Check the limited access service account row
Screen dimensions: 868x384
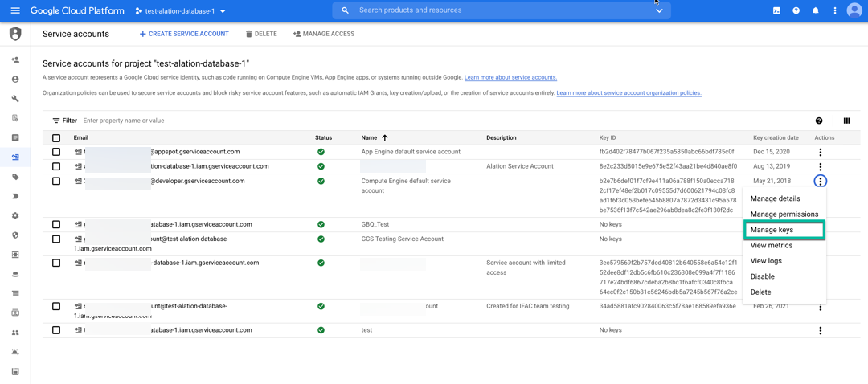pos(56,263)
